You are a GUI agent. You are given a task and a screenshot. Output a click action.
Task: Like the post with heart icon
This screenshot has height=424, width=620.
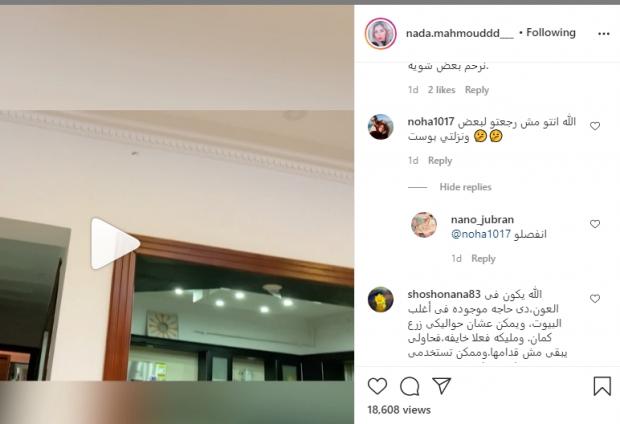[377, 386]
